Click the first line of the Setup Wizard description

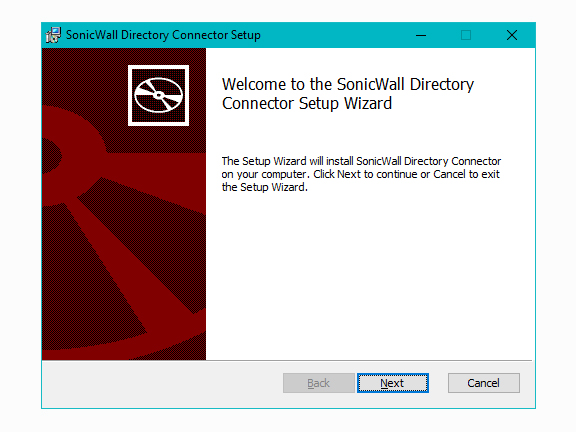(x=361, y=161)
